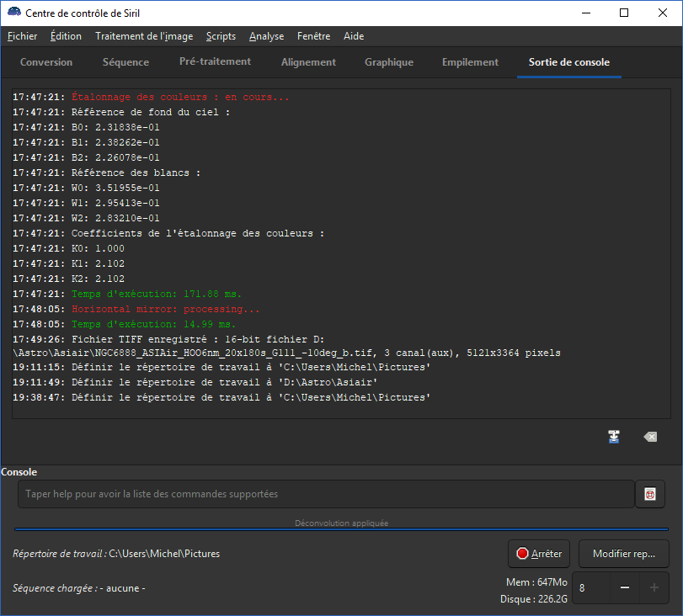Screen dimensions: 683x616
Task: Save the console log to file icon
Action: [x=614, y=437]
